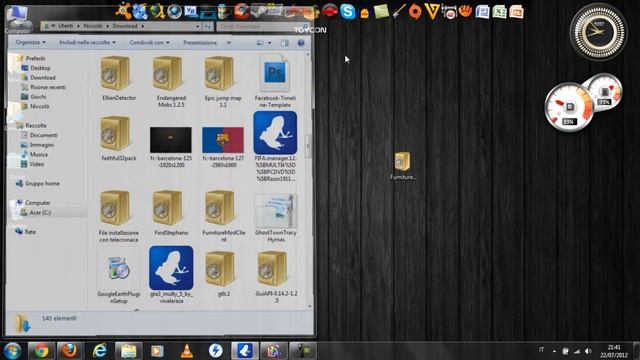Select the Furniture archive on the desktop

pyautogui.click(x=402, y=166)
